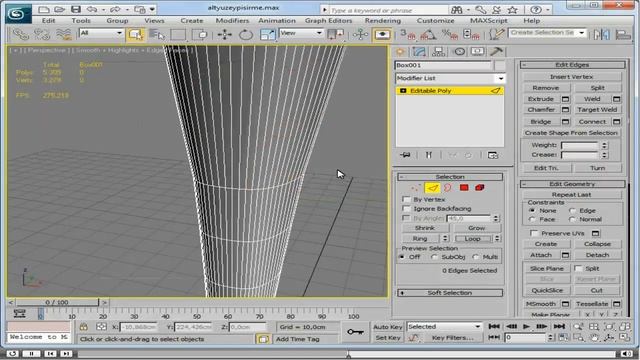The image size is (640, 360).
Task: Toggle Angle Snap icon
Action: coord(428,35)
